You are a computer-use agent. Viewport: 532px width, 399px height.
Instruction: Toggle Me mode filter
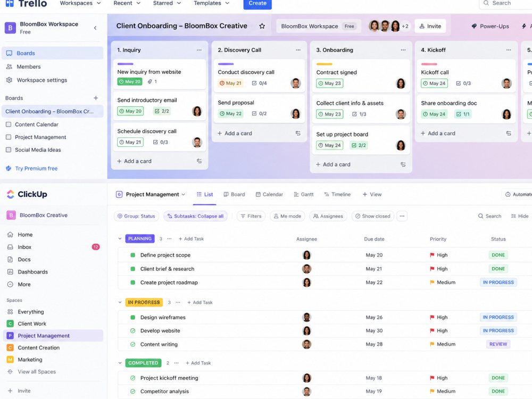(x=287, y=216)
